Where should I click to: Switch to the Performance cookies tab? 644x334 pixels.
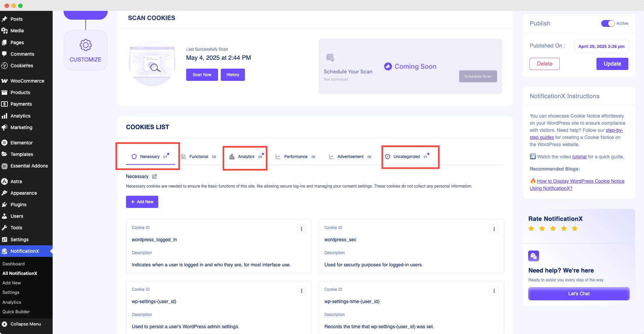click(296, 157)
